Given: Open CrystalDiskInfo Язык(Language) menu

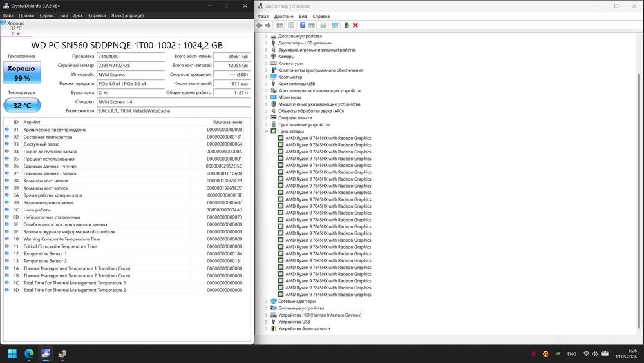Looking at the screenshot, I should pyautogui.click(x=128, y=15).
